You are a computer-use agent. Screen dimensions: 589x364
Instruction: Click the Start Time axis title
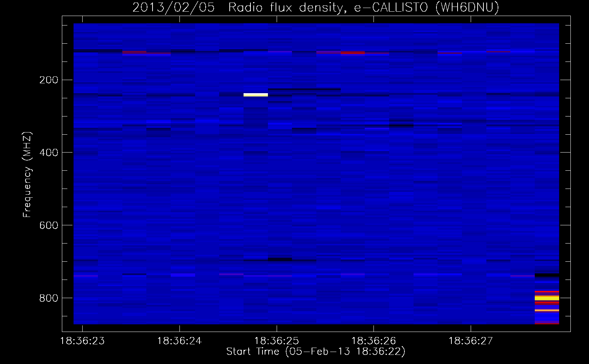tap(316, 352)
